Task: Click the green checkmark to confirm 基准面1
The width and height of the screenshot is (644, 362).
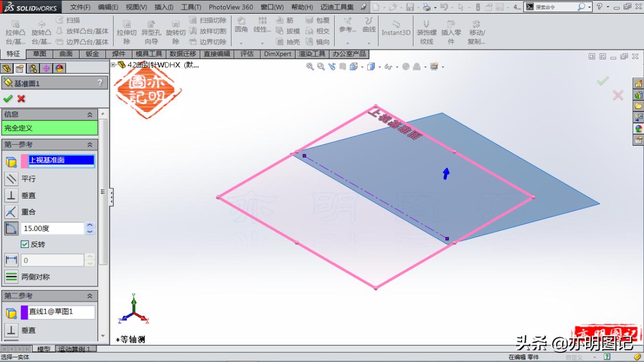Action: coord(8,99)
